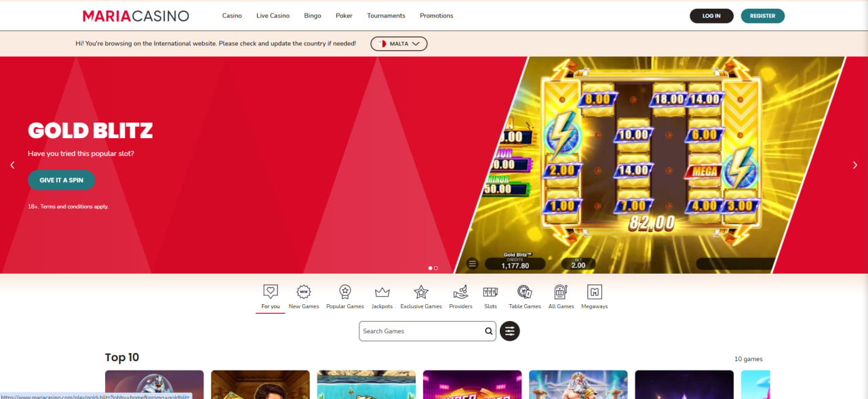Open the Live Casino menu item
Image resolution: width=868 pixels, height=399 pixels.
coord(273,16)
